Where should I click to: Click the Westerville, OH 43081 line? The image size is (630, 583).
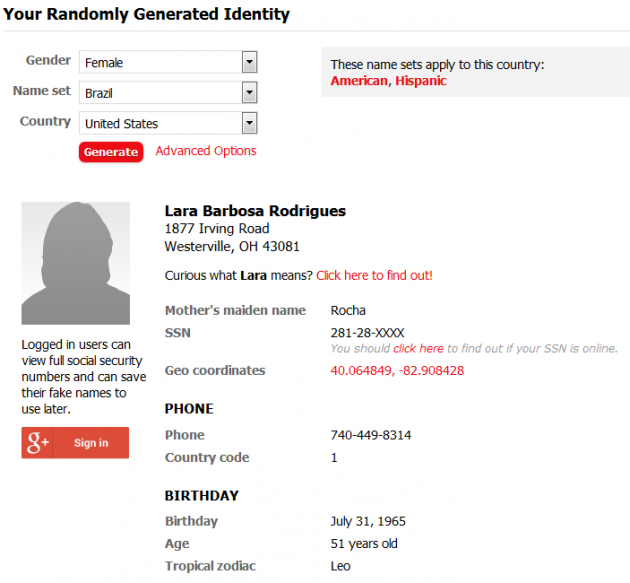[x=232, y=247]
